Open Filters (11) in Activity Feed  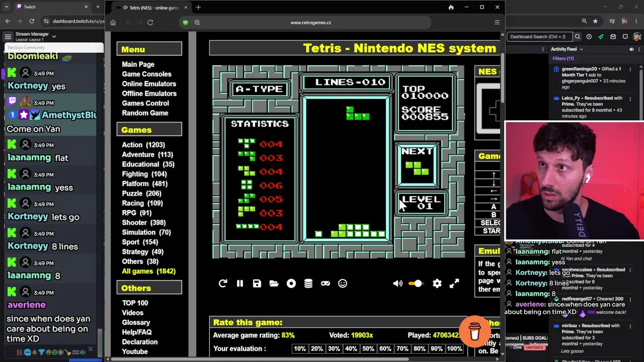(x=563, y=58)
